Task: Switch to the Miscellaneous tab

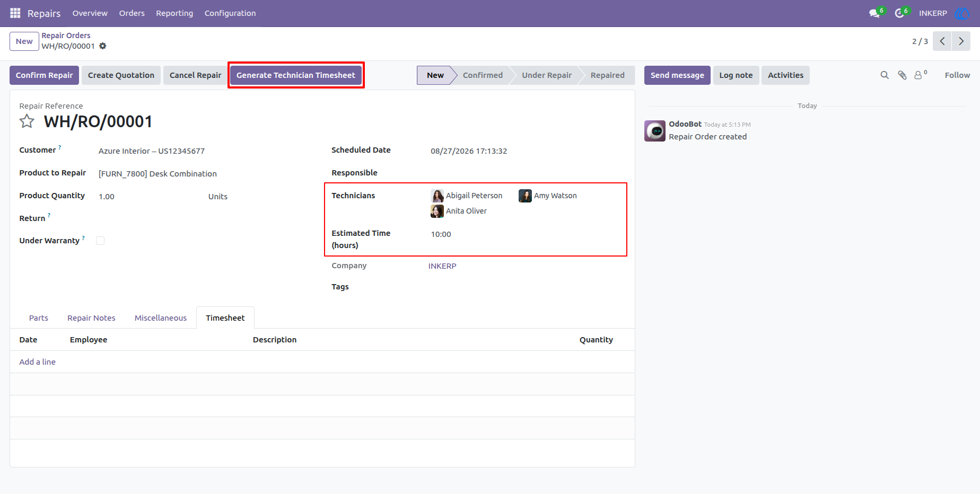Action: tap(161, 318)
